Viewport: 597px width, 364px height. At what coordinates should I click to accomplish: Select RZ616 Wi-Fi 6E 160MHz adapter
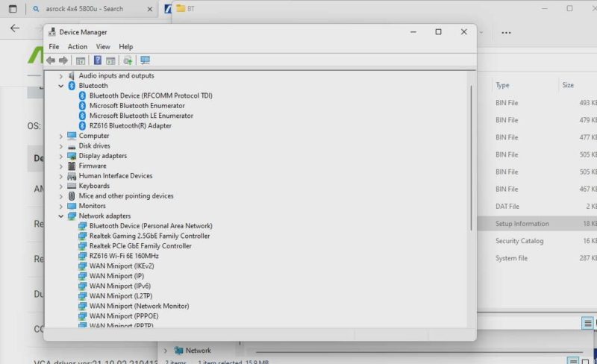[x=124, y=256]
